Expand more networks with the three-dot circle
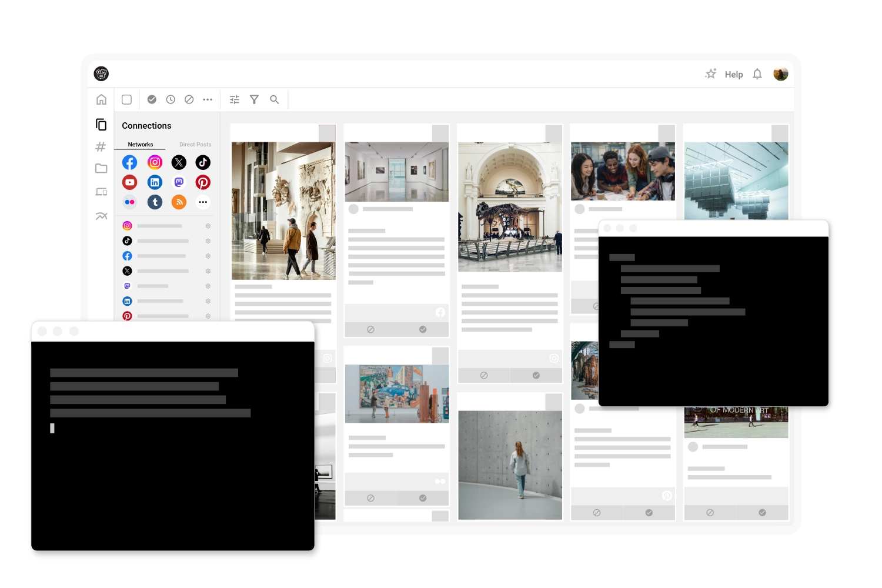 point(203,202)
